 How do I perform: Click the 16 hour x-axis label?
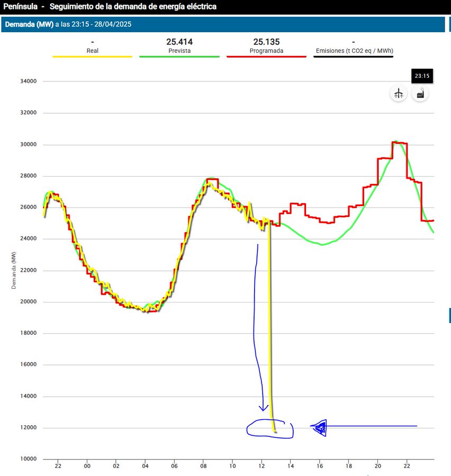[x=320, y=466]
